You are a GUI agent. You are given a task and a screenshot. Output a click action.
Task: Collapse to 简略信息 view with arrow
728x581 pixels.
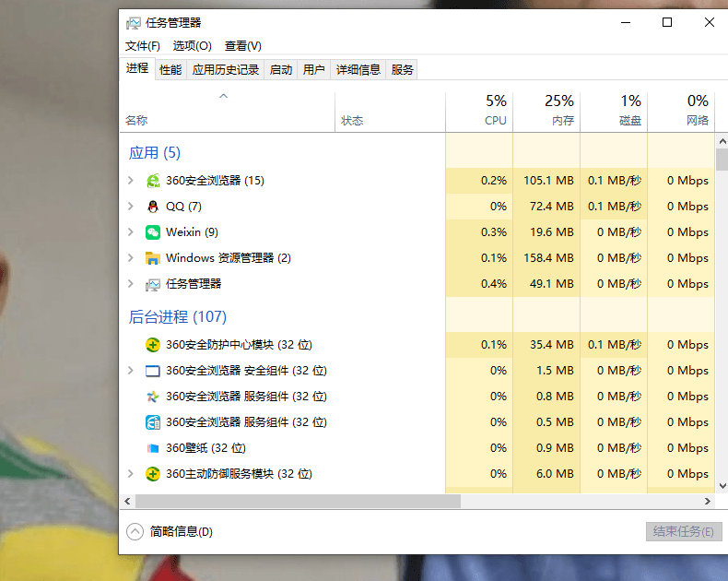click(135, 532)
